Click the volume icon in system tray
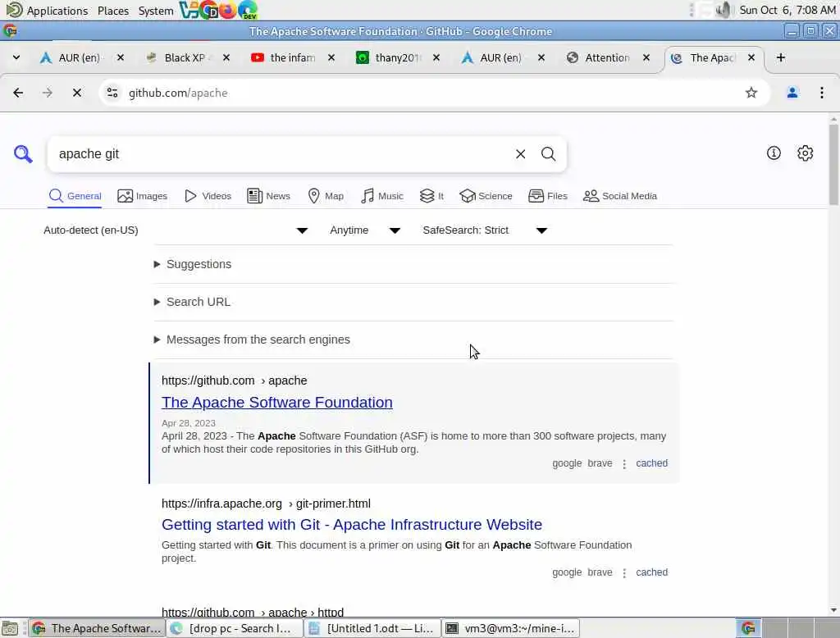The width and height of the screenshot is (840, 638). (x=724, y=10)
